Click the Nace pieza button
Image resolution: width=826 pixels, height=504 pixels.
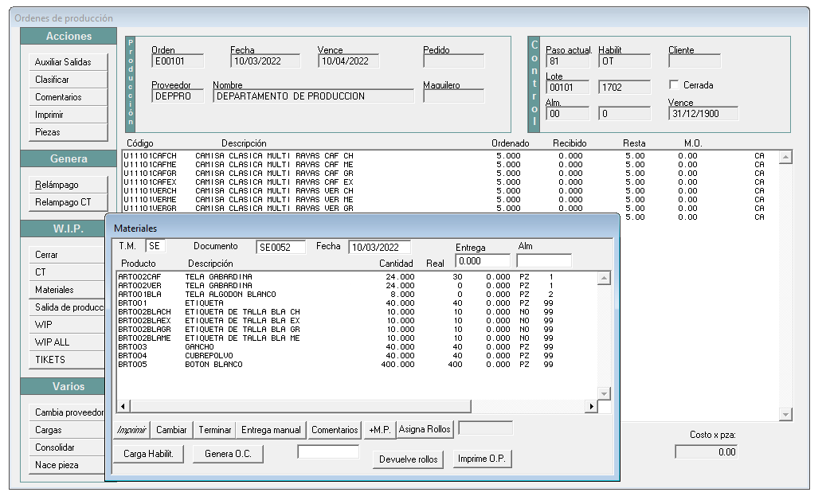pyautogui.click(x=67, y=465)
